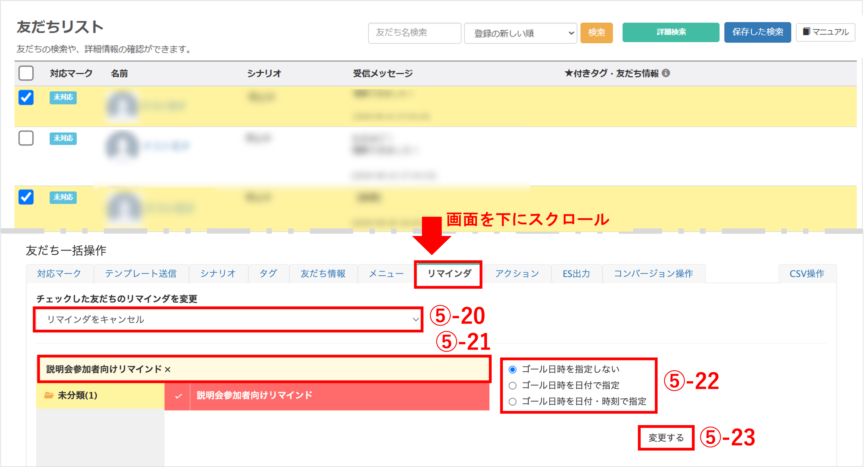The height and width of the screenshot is (467, 868).
Task: Click the info icon beside ★付きタグ・友だち情報
Action: pos(666,73)
